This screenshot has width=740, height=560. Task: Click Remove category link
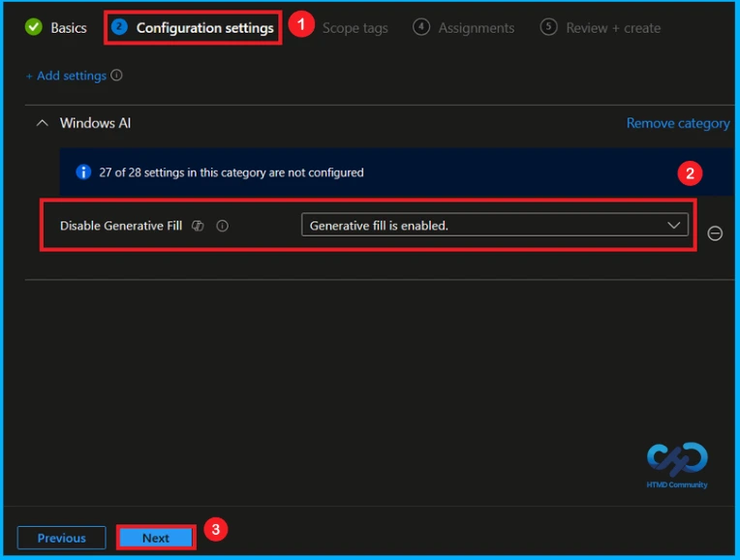point(678,123)
